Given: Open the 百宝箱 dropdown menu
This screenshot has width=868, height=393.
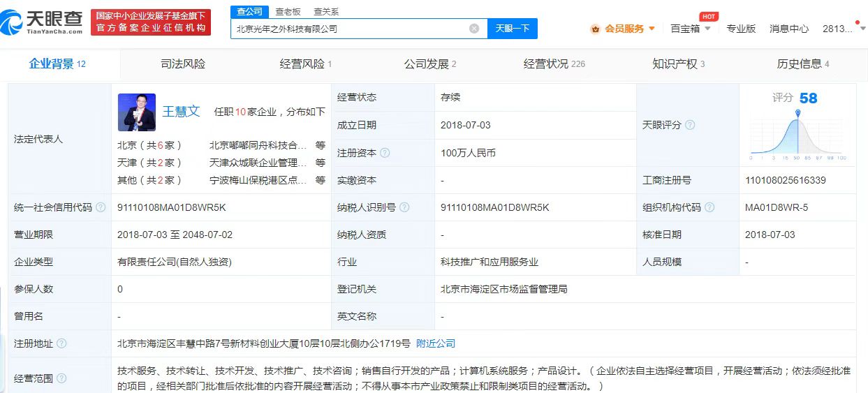Looking at the screenshot, I should pyautogui.click(x=691, y=29).
